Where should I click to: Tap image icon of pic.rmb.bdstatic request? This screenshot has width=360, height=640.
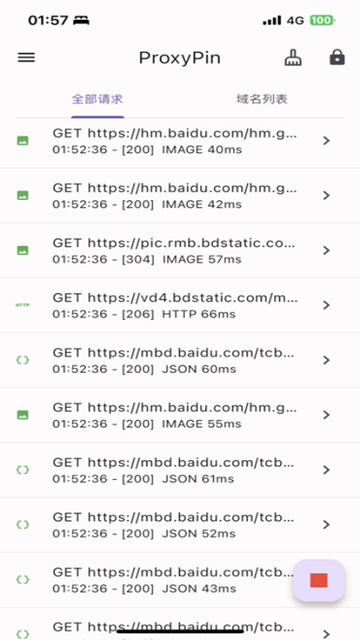point(22,250)
